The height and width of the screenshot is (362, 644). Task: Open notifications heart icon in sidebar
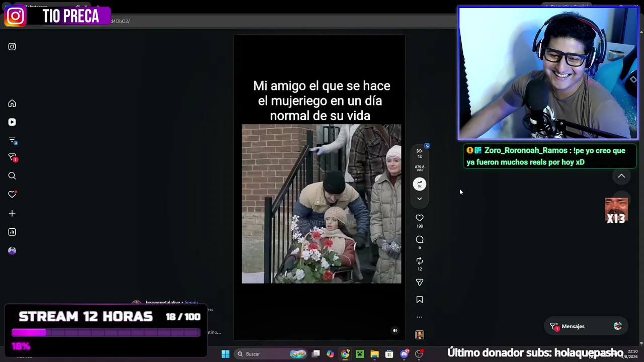(x=12, y=195)
